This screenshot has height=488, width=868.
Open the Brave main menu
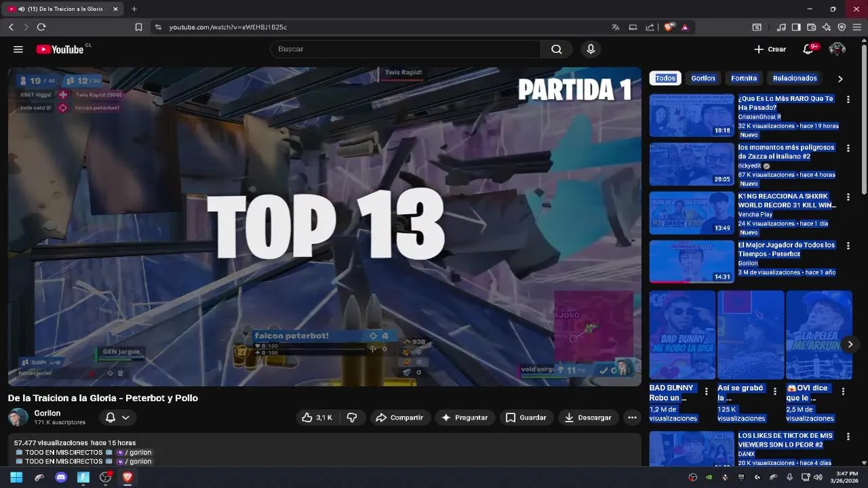point(857,27)
